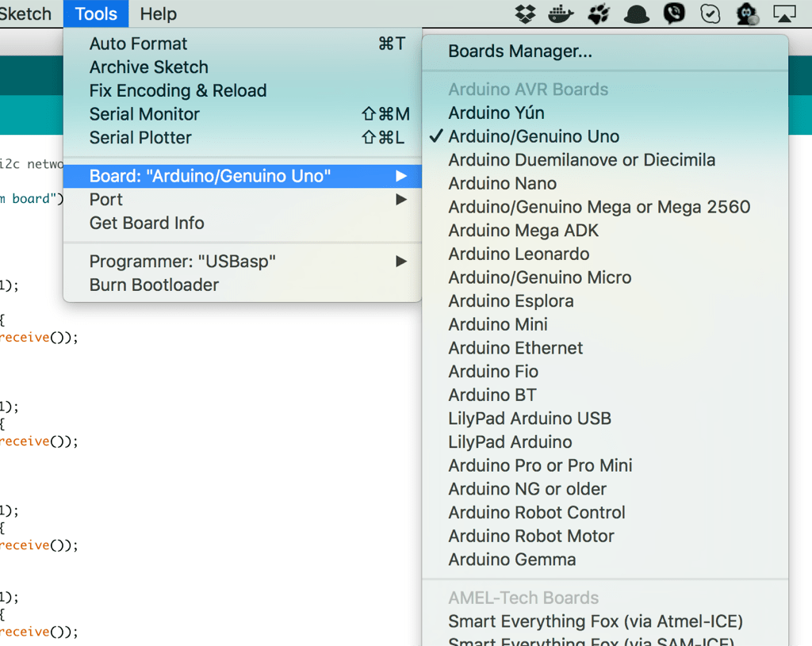Close the Tools menu via its title
Image resolution: width=812 pixels, height=646 pixels.
pos(96,14)
